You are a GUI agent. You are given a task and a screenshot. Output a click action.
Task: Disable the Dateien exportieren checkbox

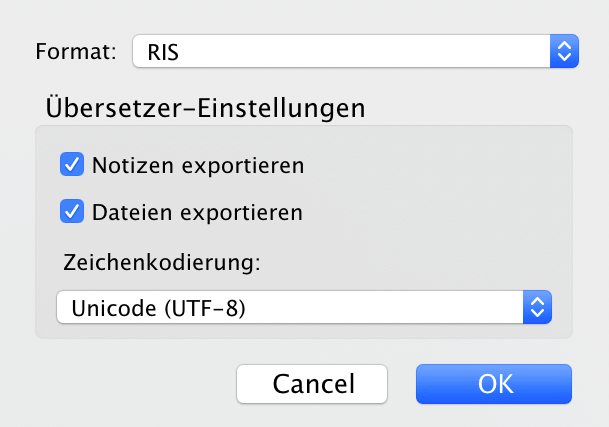(72, 212)
